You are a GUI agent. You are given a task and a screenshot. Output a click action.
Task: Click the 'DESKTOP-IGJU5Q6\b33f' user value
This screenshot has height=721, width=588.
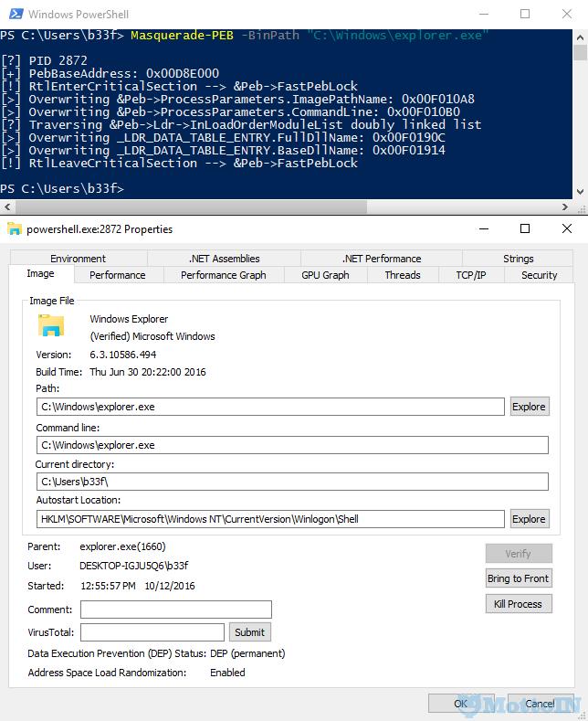coord(133,566)
